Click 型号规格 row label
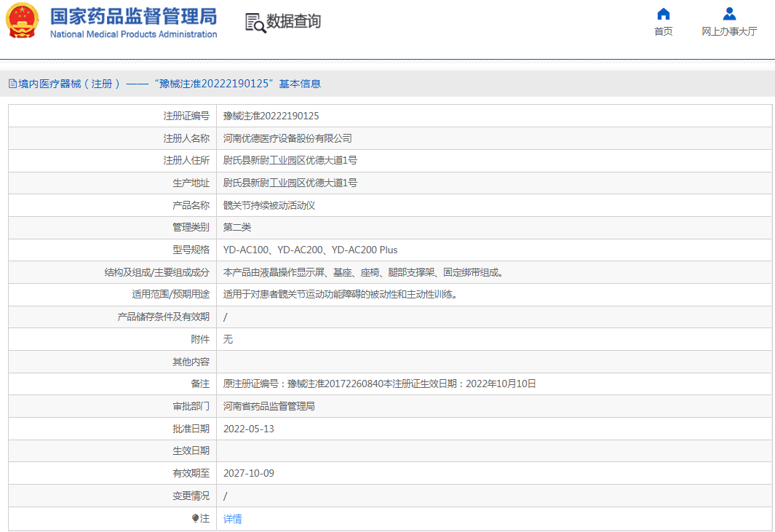This screenshot has height=532, width=775. tap(191, 250)
